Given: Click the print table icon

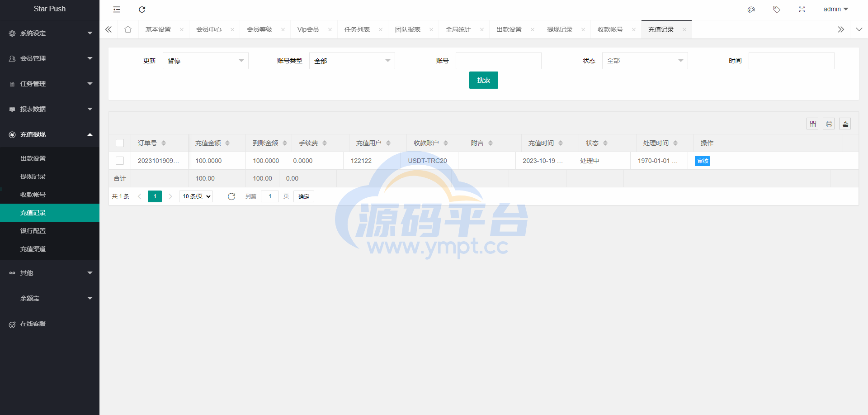Looking at the screenshot, I should pos(829,124).
